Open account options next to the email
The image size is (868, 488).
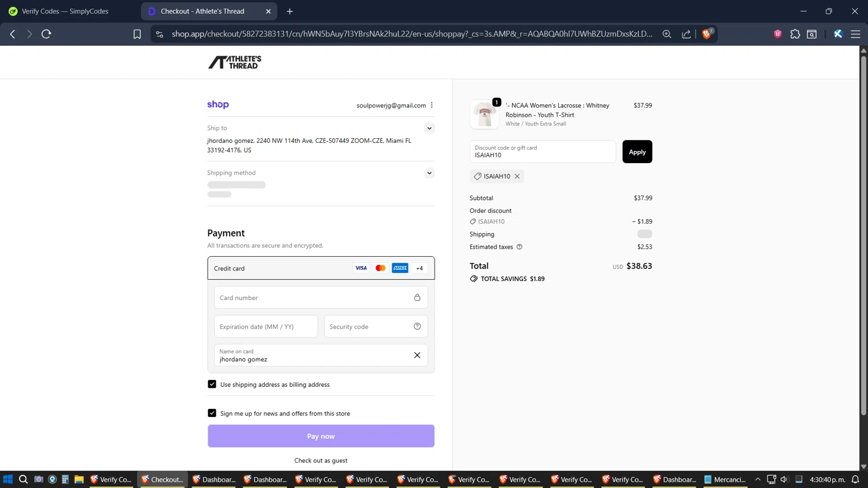coord(432,105)
